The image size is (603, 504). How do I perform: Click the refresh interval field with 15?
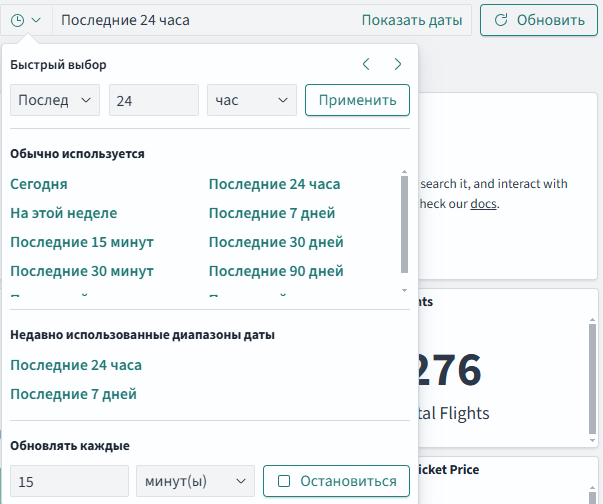pos(69,481)
